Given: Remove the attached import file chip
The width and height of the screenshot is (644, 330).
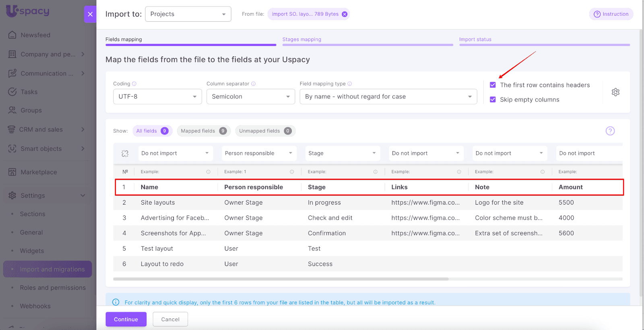Looking at the screenshot, I should pyautogui.click(x=345, y=14).
